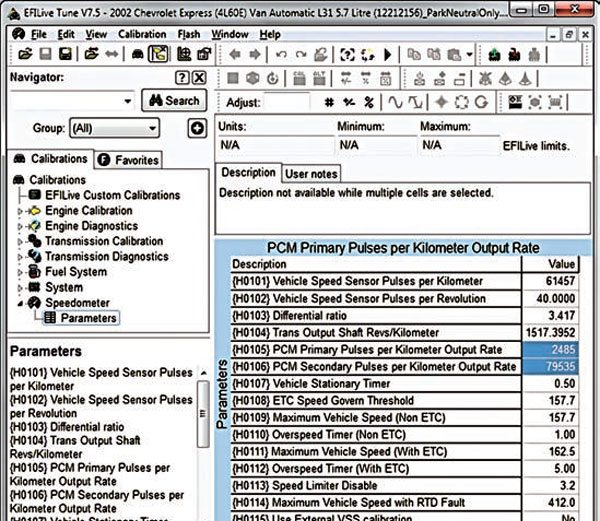The height and width of the screenshot is (521, 600).
Task: Click the Parameters list scrollbar thumb
Action: click(203, 414)
